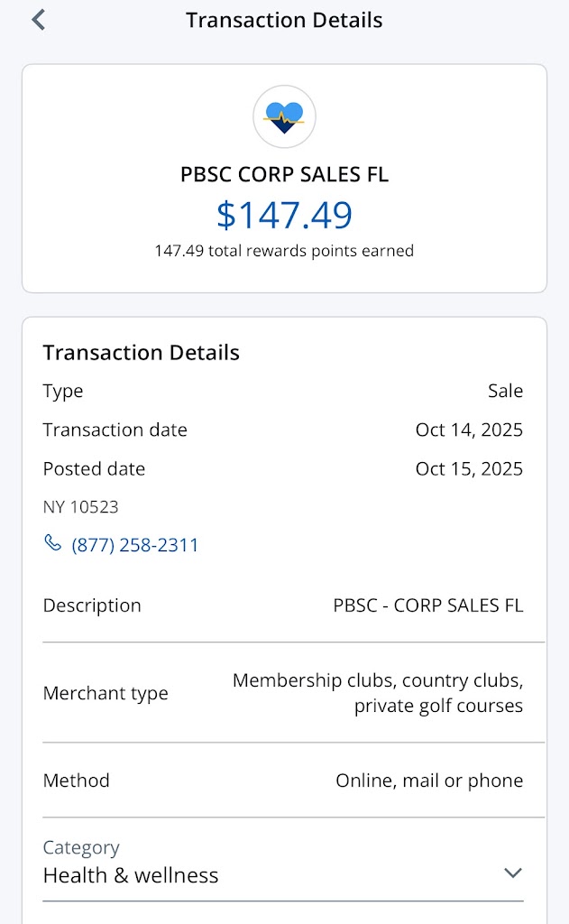This screenshot has width=569, height=924.
Task: Click the Merchant type row label
Action: (106, 693)
